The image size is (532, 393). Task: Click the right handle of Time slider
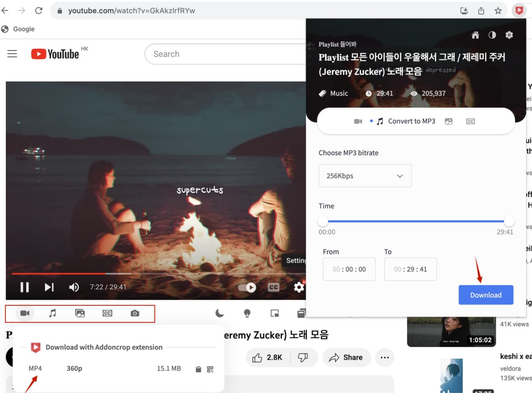tap(509, 221)
